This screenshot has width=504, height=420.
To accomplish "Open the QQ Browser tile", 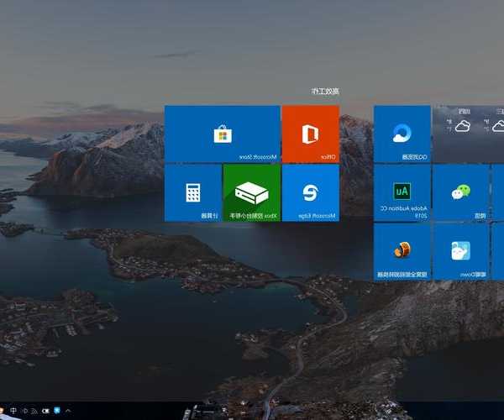I will click(x=402, y=134).
